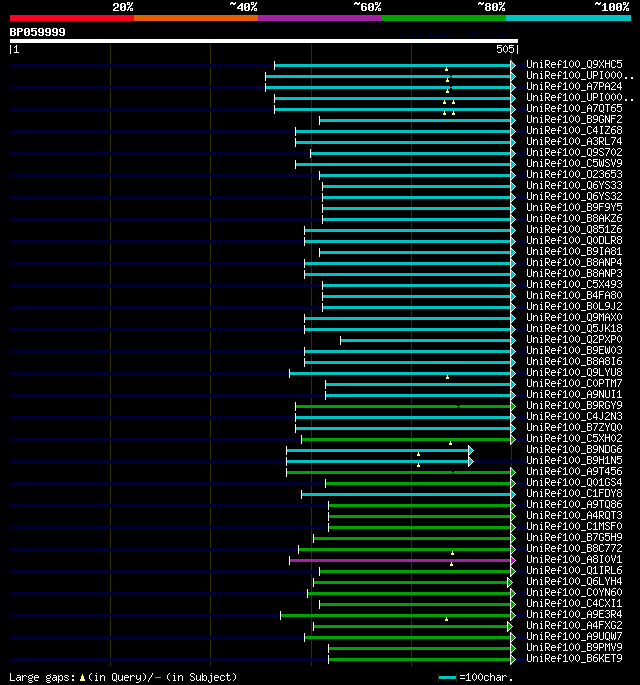Click the UniRef100_B9H1N5 label
Viewport: 640px width, 685px height.
coord(574,460)
